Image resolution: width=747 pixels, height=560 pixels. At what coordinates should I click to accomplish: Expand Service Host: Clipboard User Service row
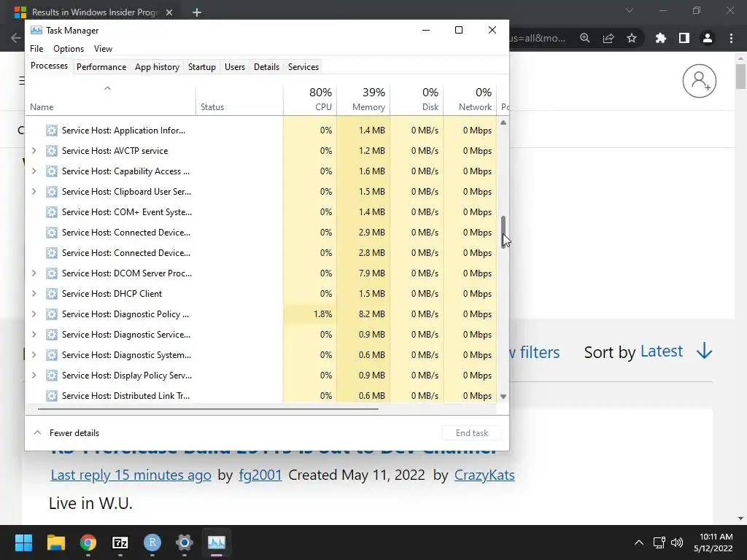tap(34, 192)
